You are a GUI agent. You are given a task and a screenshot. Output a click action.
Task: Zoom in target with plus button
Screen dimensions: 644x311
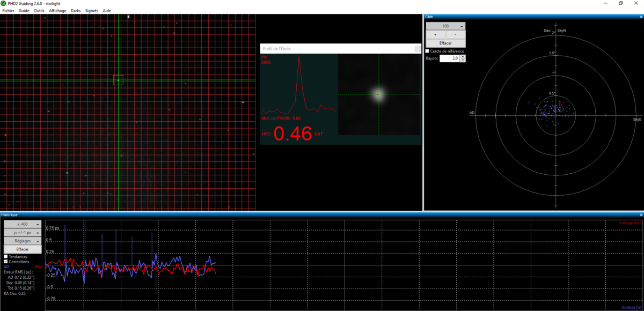435,34
